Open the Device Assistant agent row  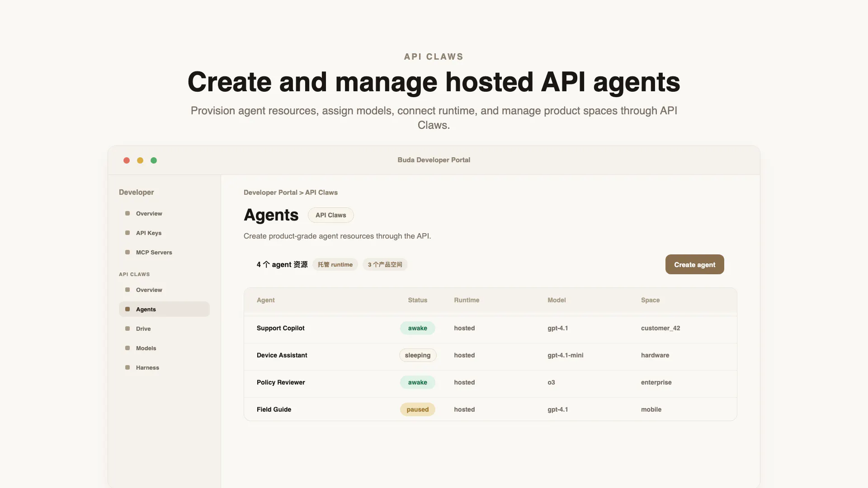pyautogui.click(x=491, y=356)
